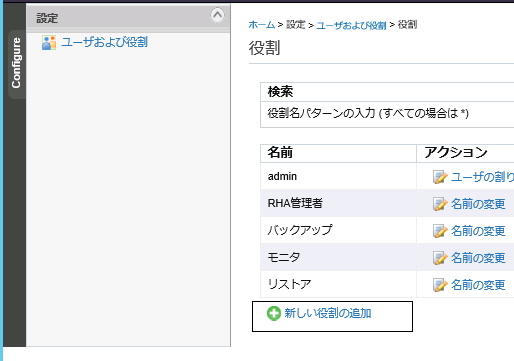Rename the RHA管理者 role via 名前の変更
This screenshot has width=514, height=361.
point(478,204)
